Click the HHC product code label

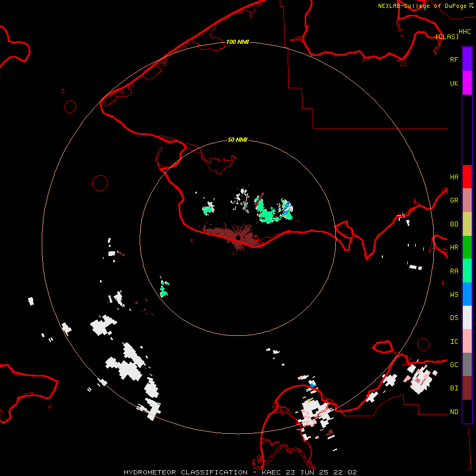point(464,32)
